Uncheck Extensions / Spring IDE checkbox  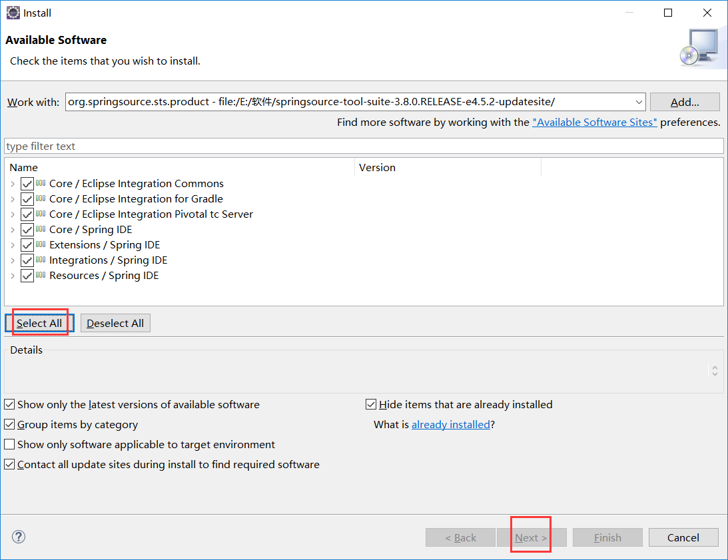27,245
